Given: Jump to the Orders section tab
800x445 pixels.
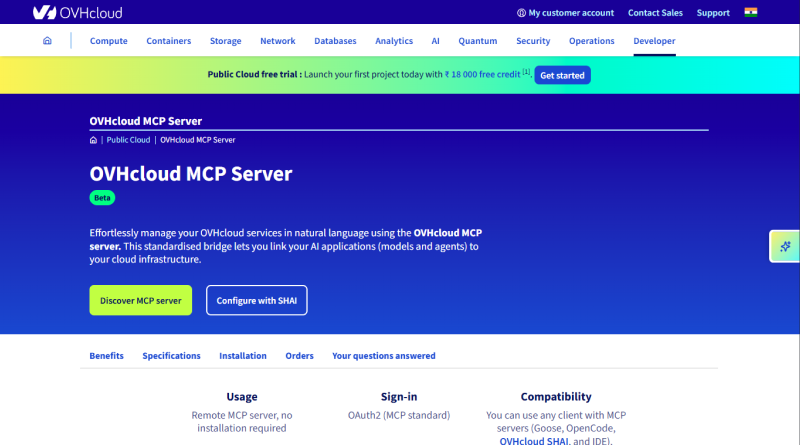Looking at the screenshot, I should point(299,356).
